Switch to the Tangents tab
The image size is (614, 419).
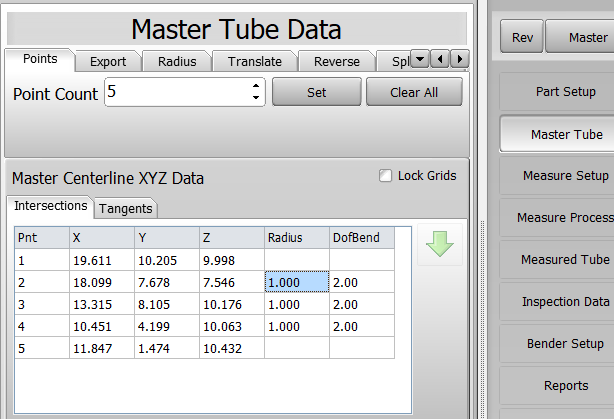pyautogui.click(x=125, y=208)
